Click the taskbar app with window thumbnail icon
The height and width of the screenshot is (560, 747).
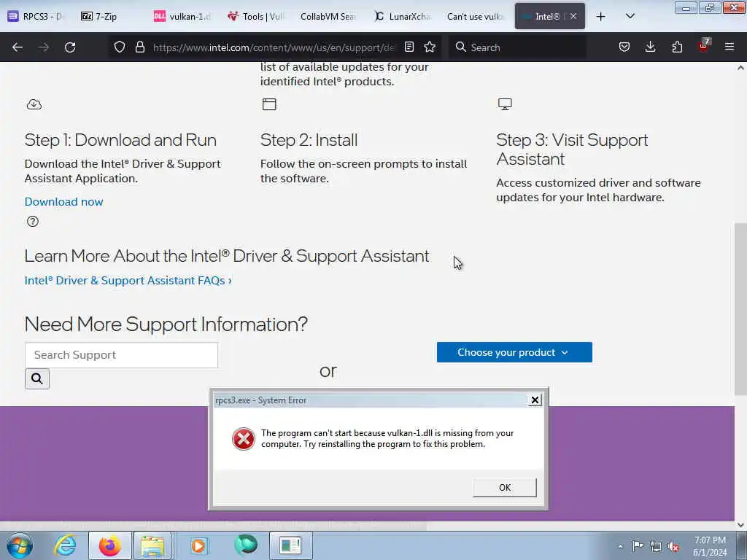(x=290, y=545)
